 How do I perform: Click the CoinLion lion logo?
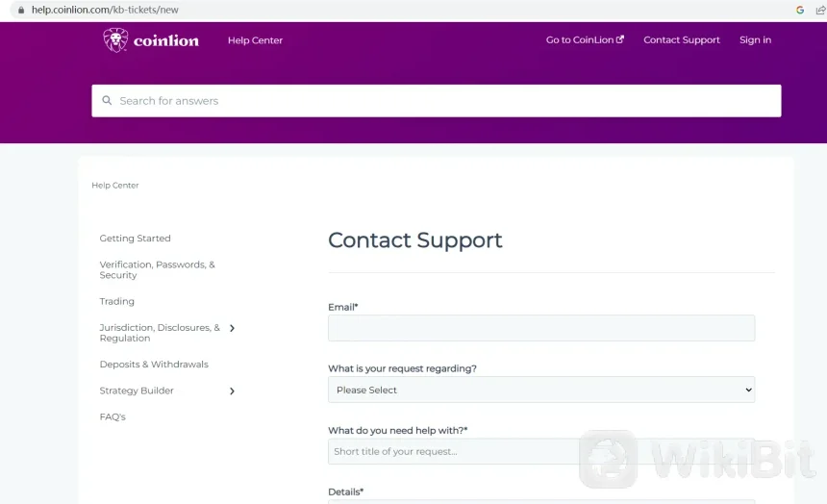click(116, 40)
